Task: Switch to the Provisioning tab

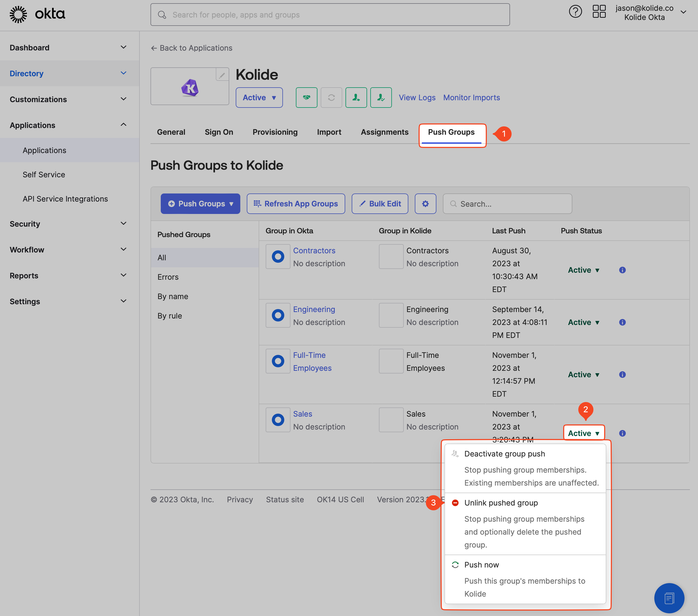Action: (275, 132)
